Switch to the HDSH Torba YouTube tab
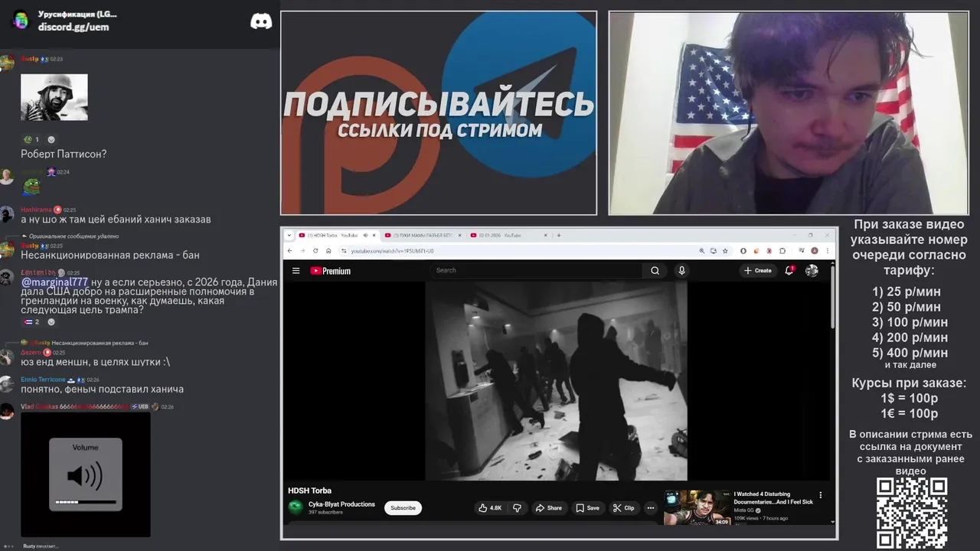 (x=337, y=235)
